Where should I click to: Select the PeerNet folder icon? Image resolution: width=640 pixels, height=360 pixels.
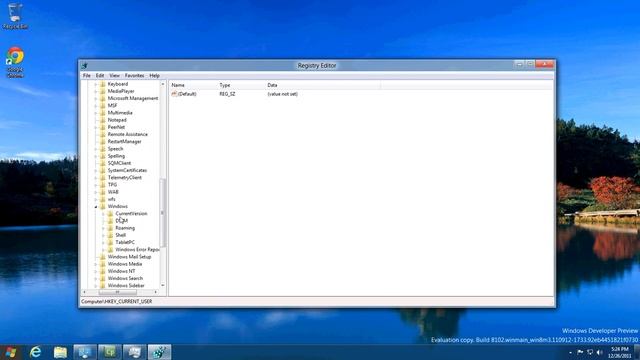103,127
